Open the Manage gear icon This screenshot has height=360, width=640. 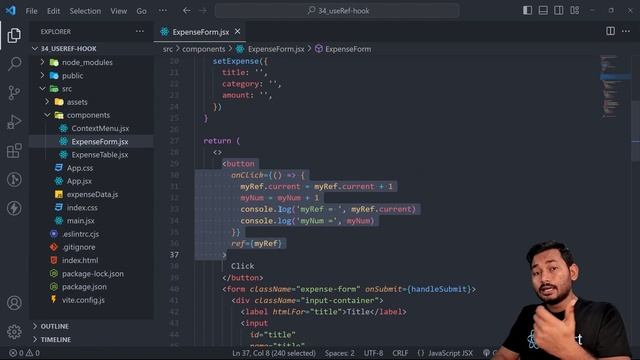tap(14, 331)
